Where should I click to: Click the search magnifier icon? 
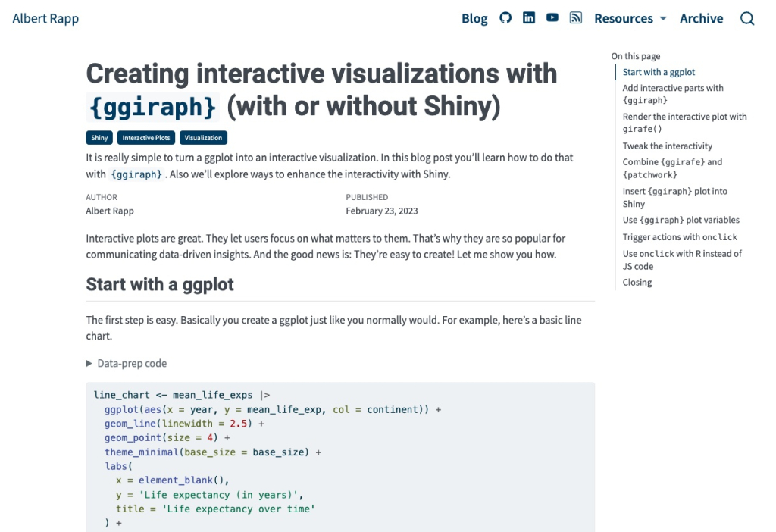point(746,19)
